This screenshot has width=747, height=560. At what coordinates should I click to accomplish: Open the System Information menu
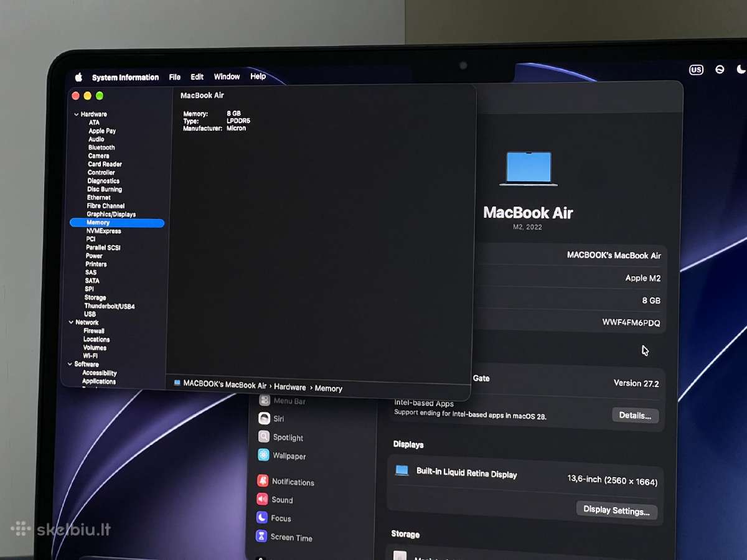coord(125,77)
